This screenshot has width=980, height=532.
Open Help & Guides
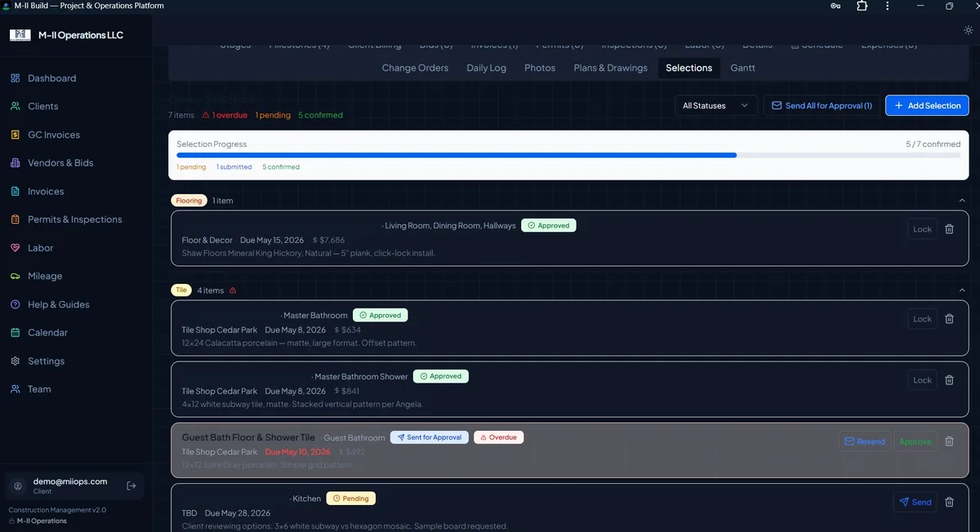(x=59, y=304)
